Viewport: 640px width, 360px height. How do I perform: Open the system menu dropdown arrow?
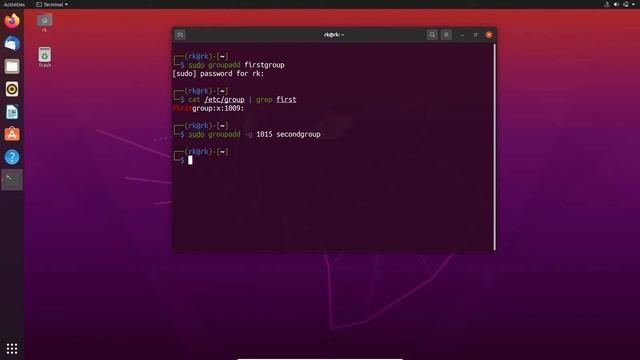(633, 4)
